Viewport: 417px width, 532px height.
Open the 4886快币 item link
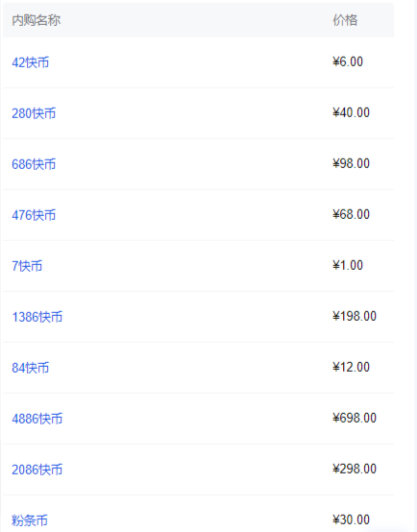click(37, 419)
